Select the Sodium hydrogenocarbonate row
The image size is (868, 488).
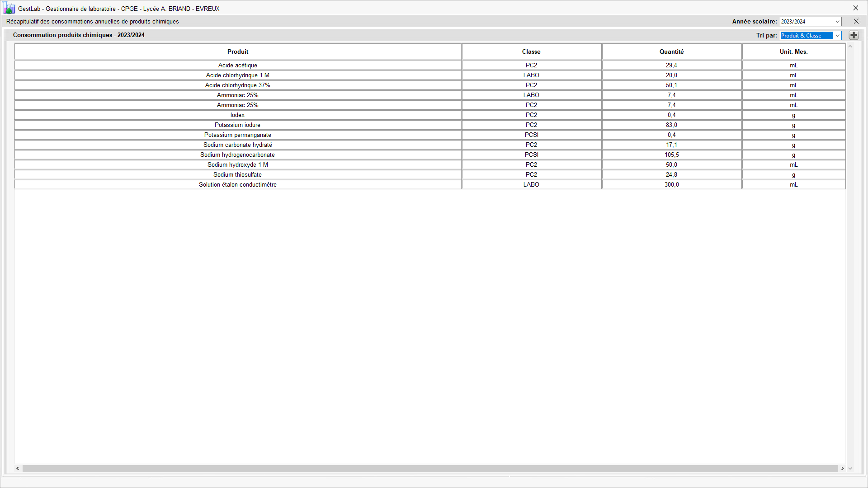pos(238,155)
